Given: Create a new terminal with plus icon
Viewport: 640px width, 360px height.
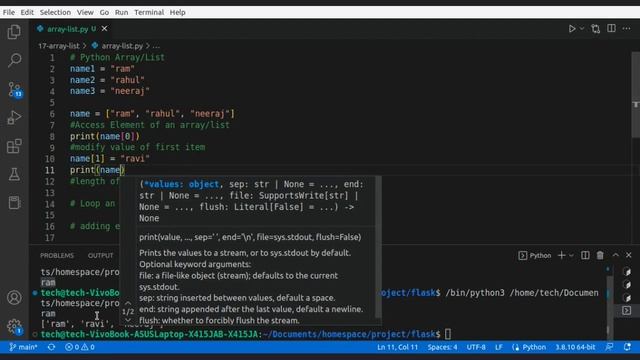Looking at the screenshot, I should click(x=562, y=255).
